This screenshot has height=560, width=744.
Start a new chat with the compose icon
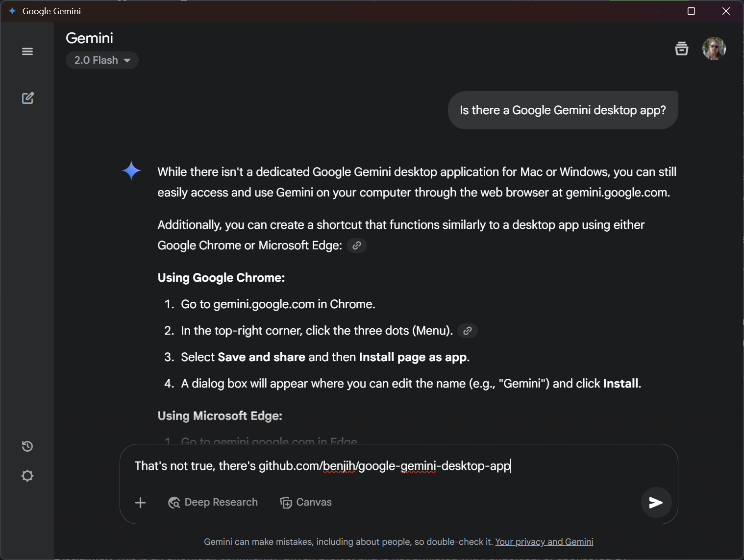click(28, 98)
